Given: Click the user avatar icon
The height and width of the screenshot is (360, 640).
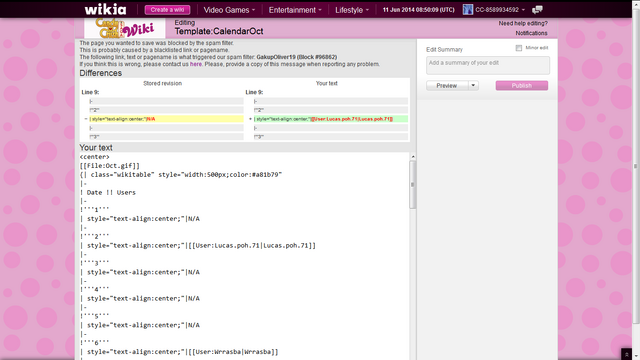Looking at the screenshot, I should click(x=468, y=9).
